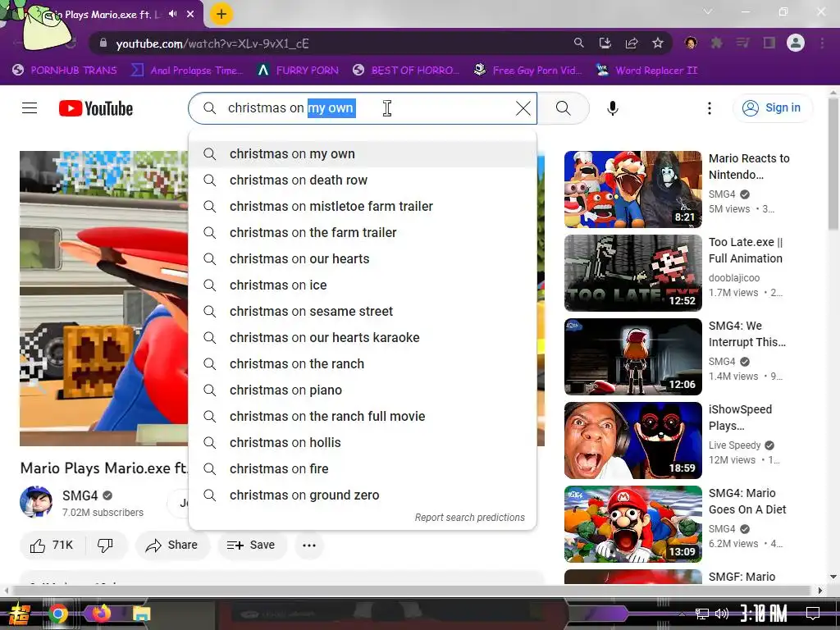This screenshot has width=840, height=630.
Task: Toggle browser side panel
Action: [x=769, y=43]
